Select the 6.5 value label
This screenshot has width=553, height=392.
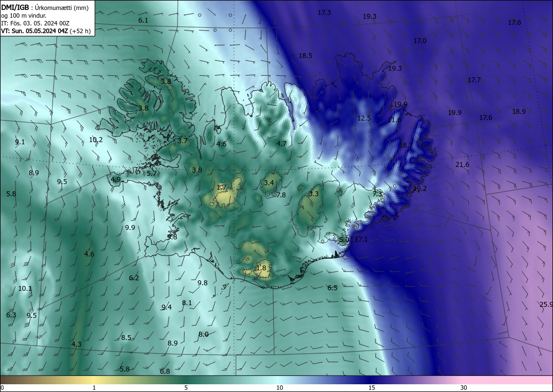332,288
